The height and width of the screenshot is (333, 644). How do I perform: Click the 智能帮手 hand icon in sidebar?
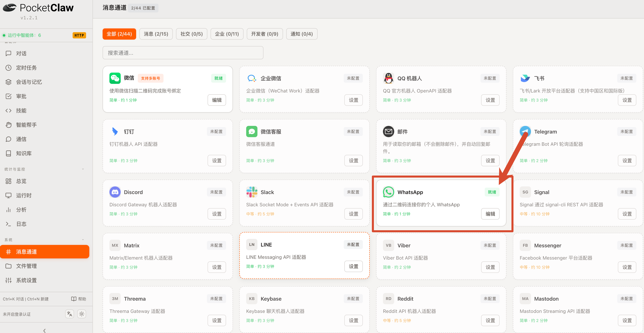8,125
